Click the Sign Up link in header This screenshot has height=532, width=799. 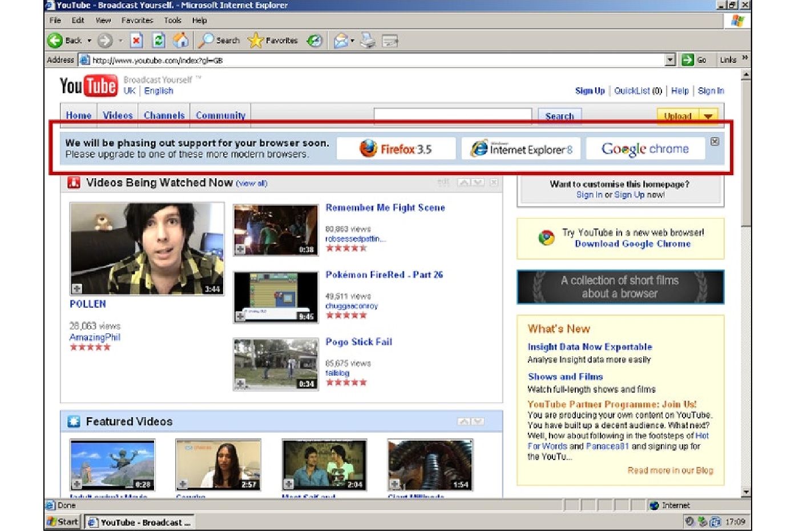tap(590, 91)
